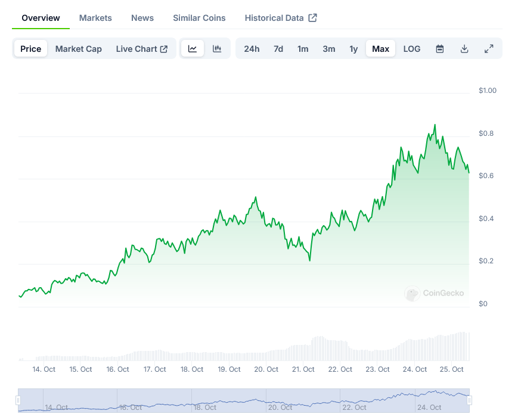Click the 18. Oct main x-axis label
The image size is (521, 420).
(192, 369)
